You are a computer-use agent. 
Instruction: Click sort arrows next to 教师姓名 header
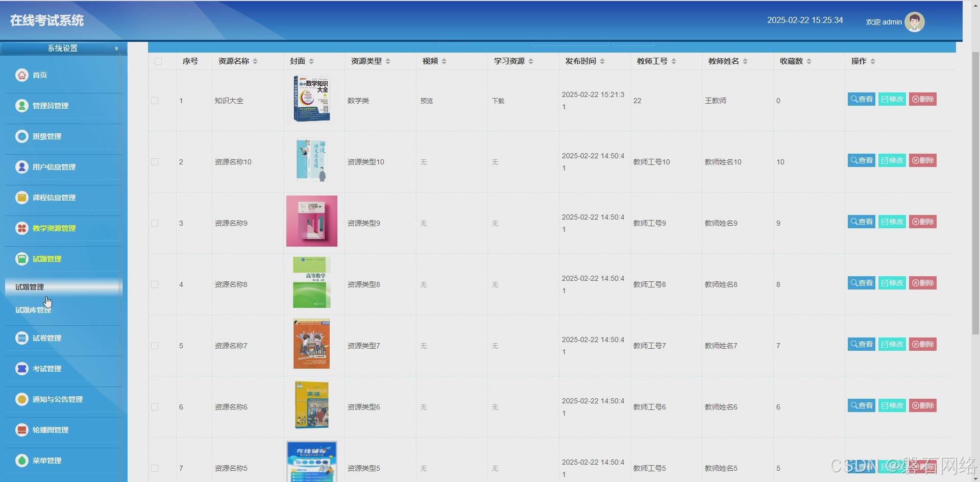click(x=745, y=61)
